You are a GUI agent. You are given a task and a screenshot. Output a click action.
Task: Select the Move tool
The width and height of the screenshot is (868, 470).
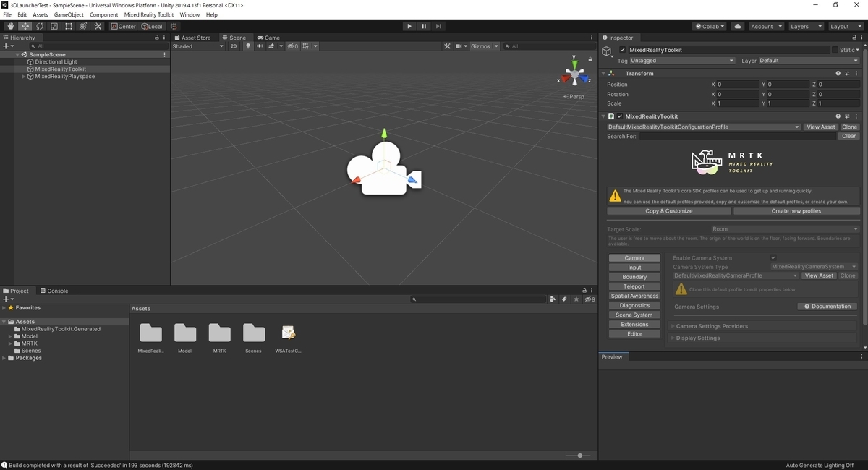point(25,26)
